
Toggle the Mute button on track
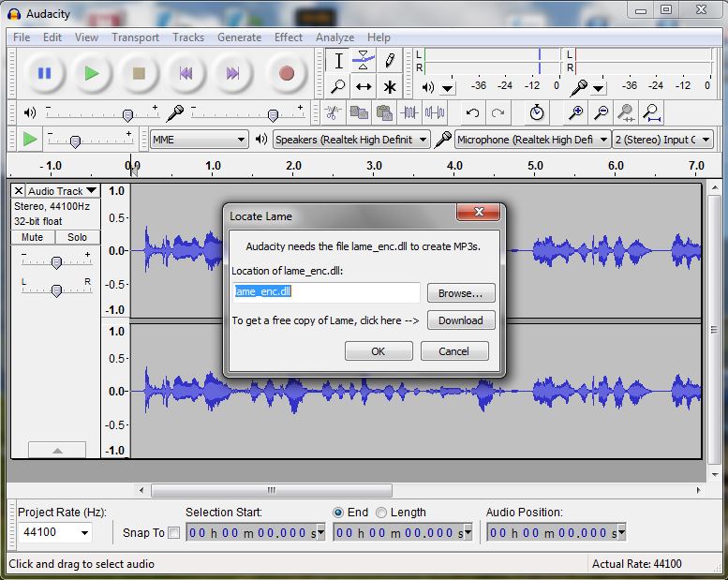tap(33, 237)
